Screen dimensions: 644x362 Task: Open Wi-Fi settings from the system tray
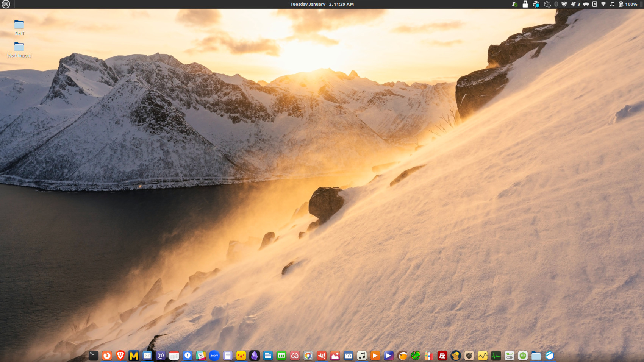(x=603, y=4)
